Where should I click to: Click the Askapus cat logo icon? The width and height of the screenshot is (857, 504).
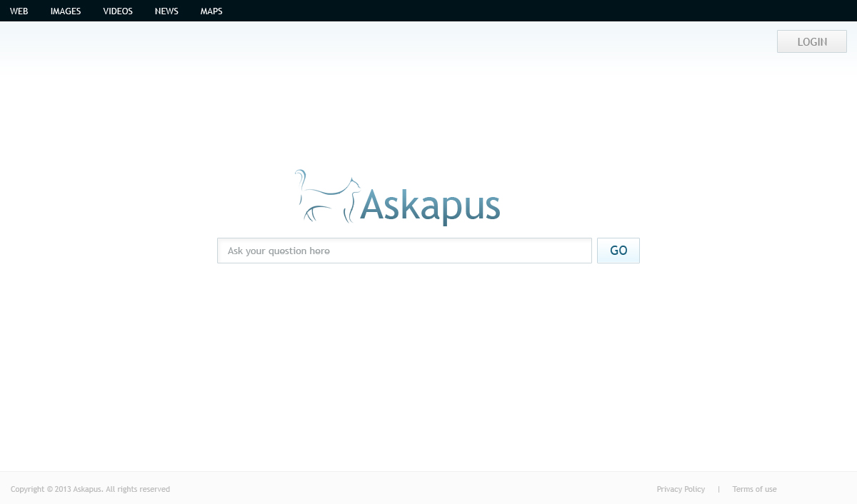327,196
